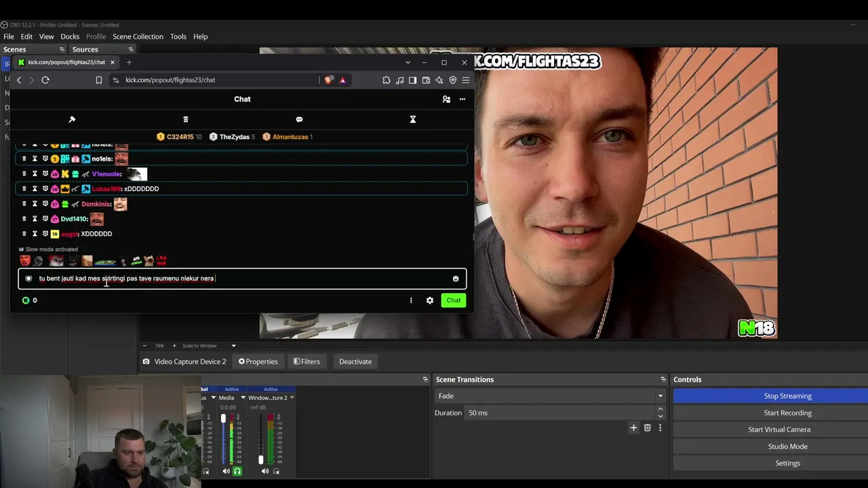Toggle Studio Mode in Controls
Image resolution: width=868 pixels, height=488 pixels.
coord(787,447)
